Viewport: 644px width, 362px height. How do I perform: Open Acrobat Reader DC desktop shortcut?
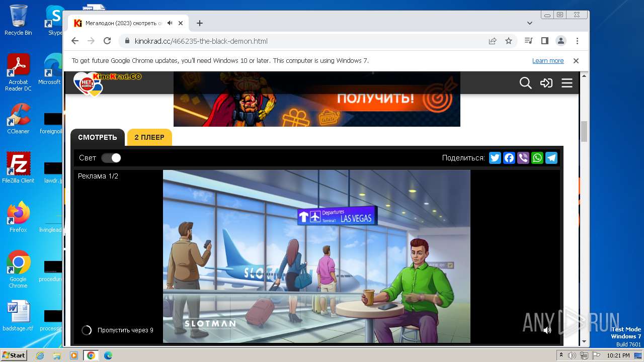pyautogui.click(x=18, y=72)
